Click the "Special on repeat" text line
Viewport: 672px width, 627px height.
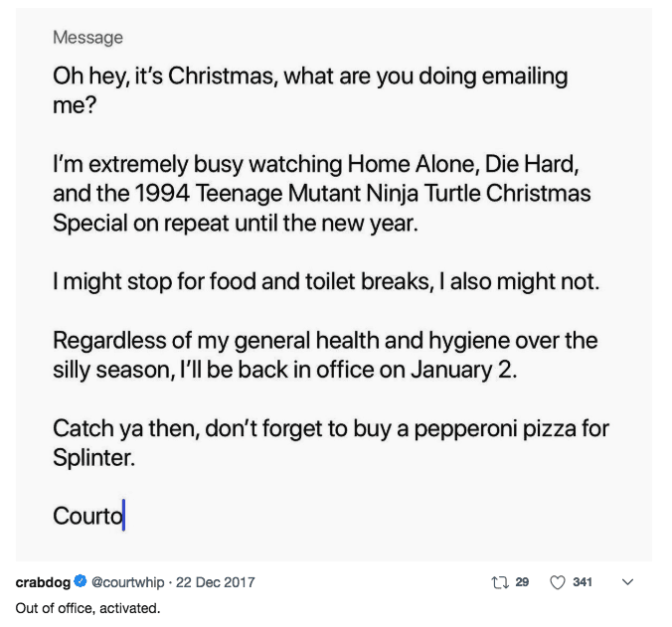(235, 223)
